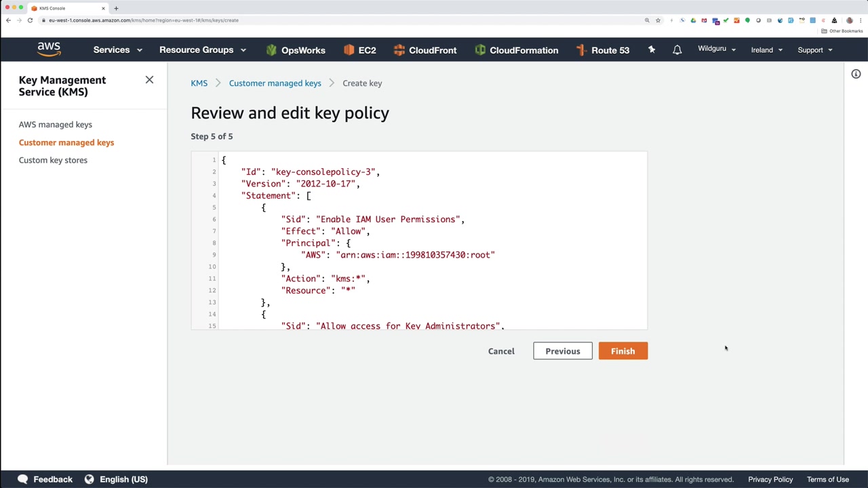Image resolution: width=868 pixels, height=488 pixels.
Task: Click the zoom magnifier in address bar
Action: click(647, 20)
